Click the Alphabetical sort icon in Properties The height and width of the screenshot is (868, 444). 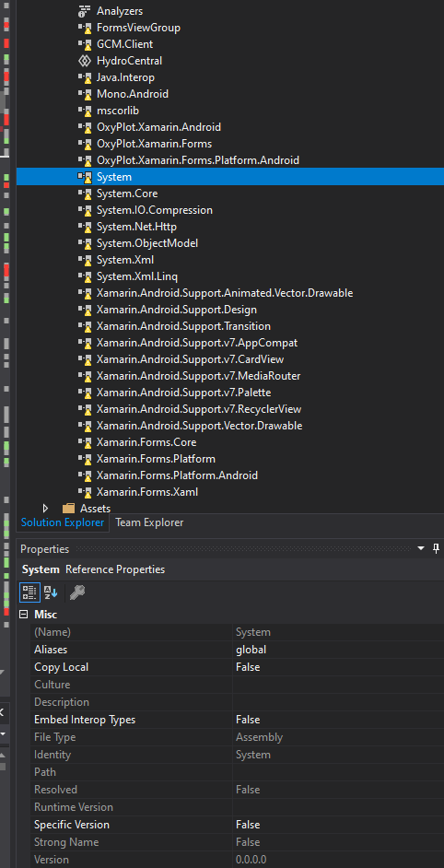coord(51,592)
